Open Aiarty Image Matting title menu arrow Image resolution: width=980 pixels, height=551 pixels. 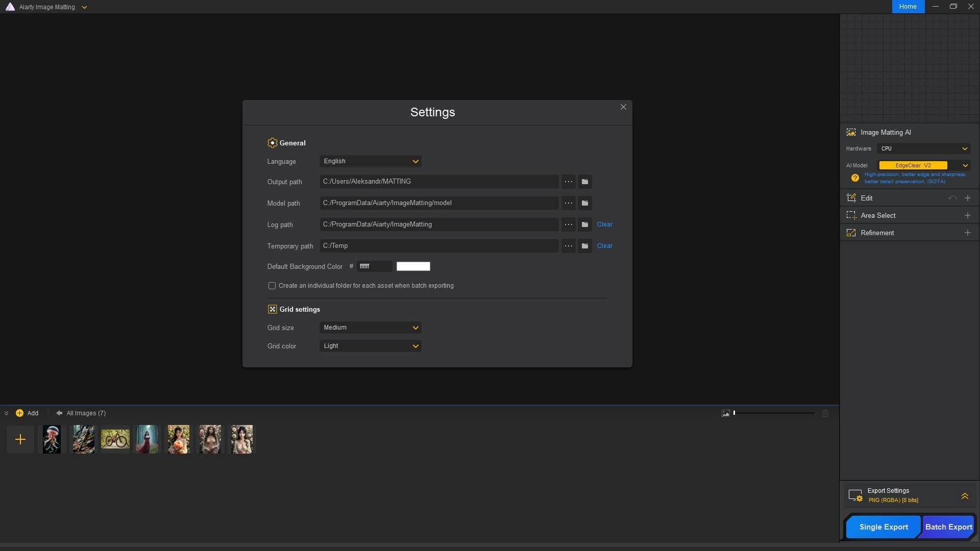pyautogui.click(x=84, y=7)
